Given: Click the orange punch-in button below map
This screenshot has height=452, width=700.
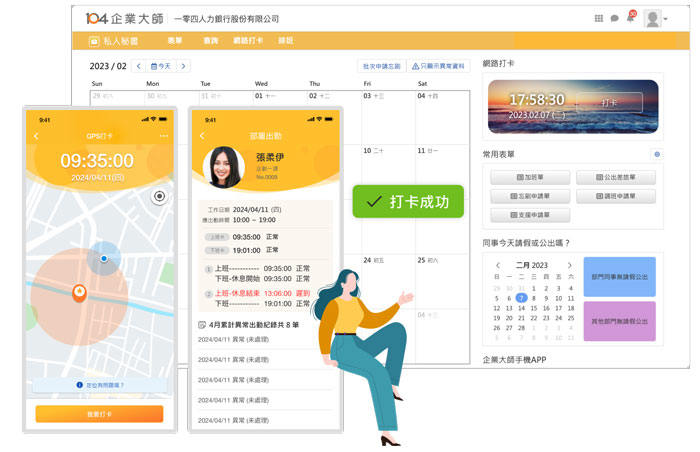Looking at the screenshot, I should click(99, 414).
